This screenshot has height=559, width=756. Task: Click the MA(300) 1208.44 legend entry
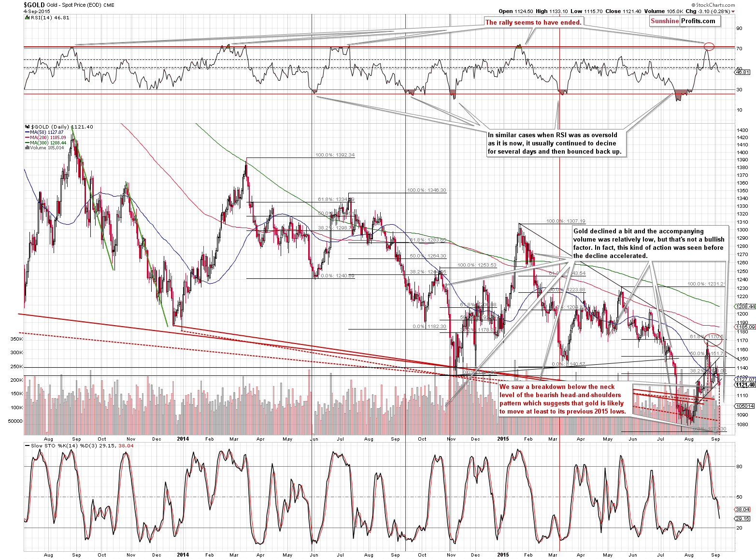tap(45, 143)
